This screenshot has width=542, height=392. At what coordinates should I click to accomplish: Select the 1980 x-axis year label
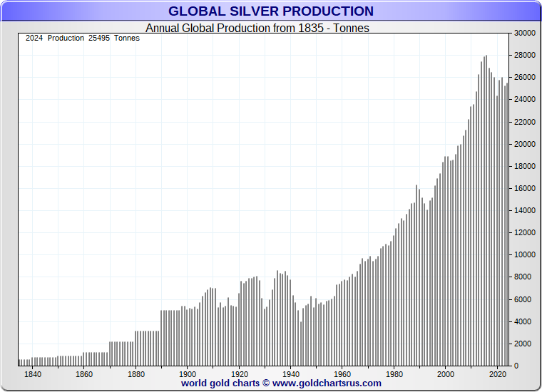(x=394, y=374)
